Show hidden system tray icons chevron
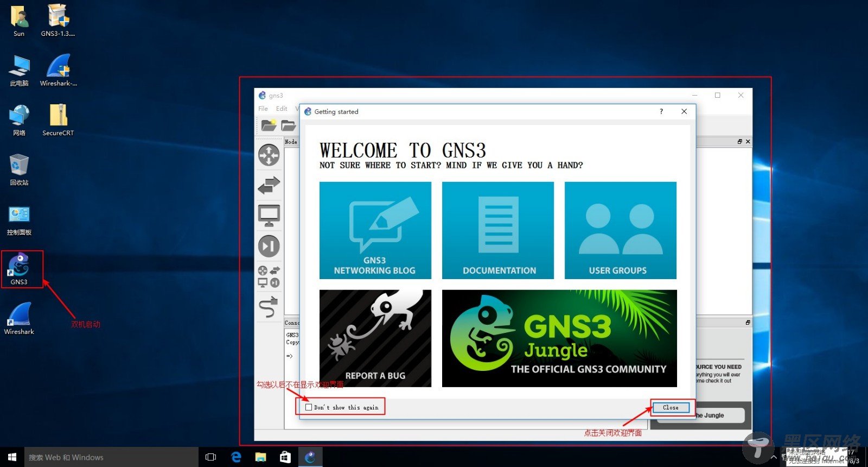This screenshot has height=467, width=868. (774, 458)
